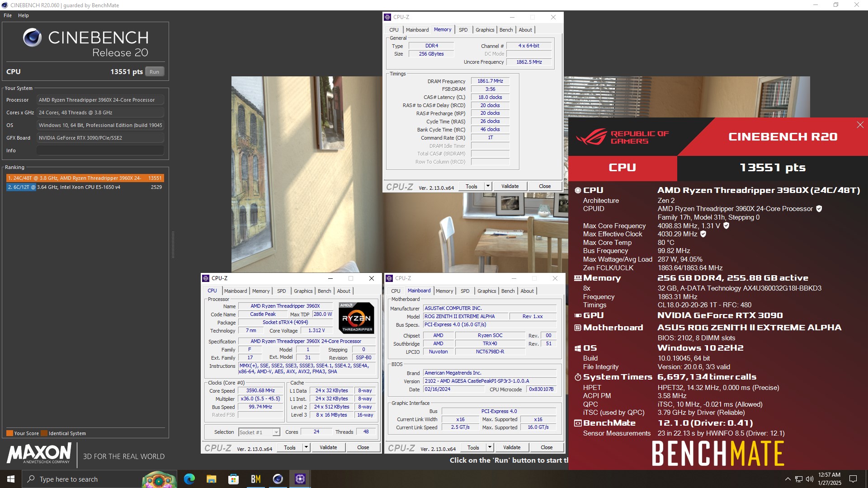Switch to Mainboard tab in Memory CPU-Z window
868x488 pixels.
[417, 30]
